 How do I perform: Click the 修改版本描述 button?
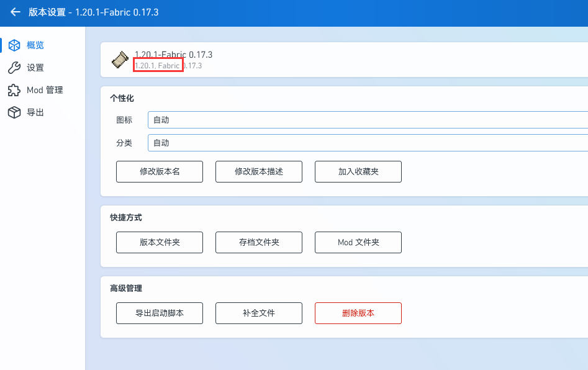point(259,171)
